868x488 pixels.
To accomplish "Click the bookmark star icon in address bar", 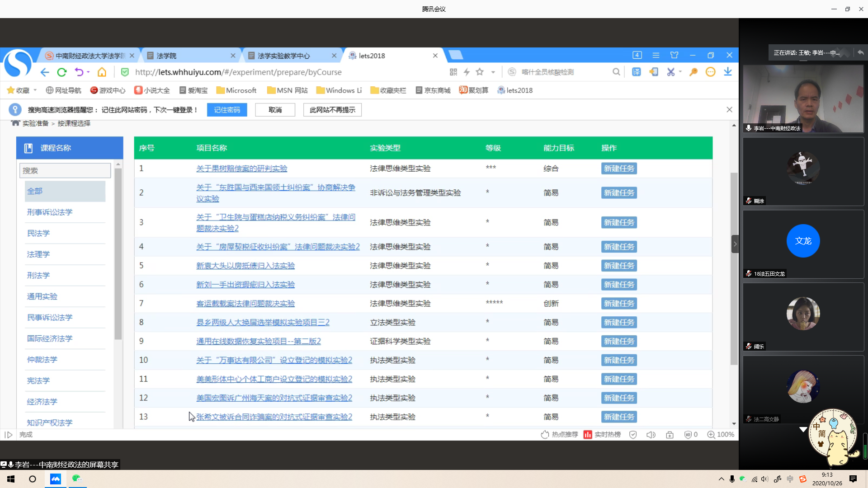I will [x=480, y=72].
